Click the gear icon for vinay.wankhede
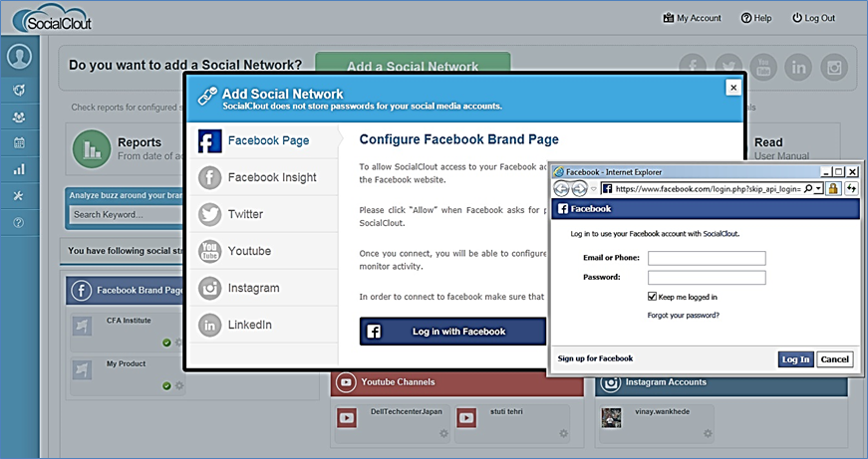The height and width of the screenshot is (459, 868). (x=708, y=433)
